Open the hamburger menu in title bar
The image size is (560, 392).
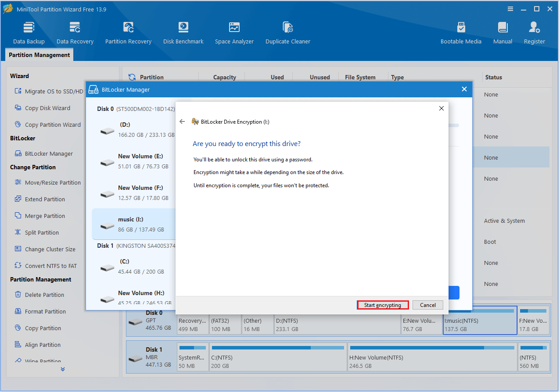pos(510,9)
